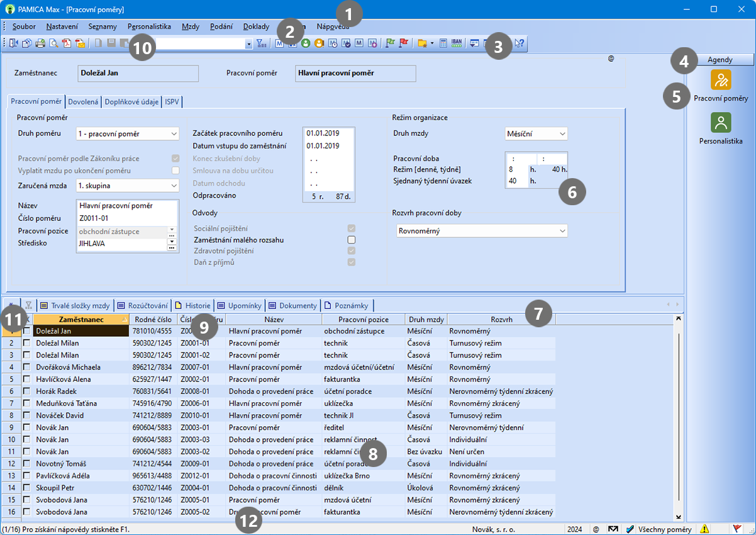756x535 pixels.
Task: Open the Trvalé složky mzdy tab
Action: [75, 305]
